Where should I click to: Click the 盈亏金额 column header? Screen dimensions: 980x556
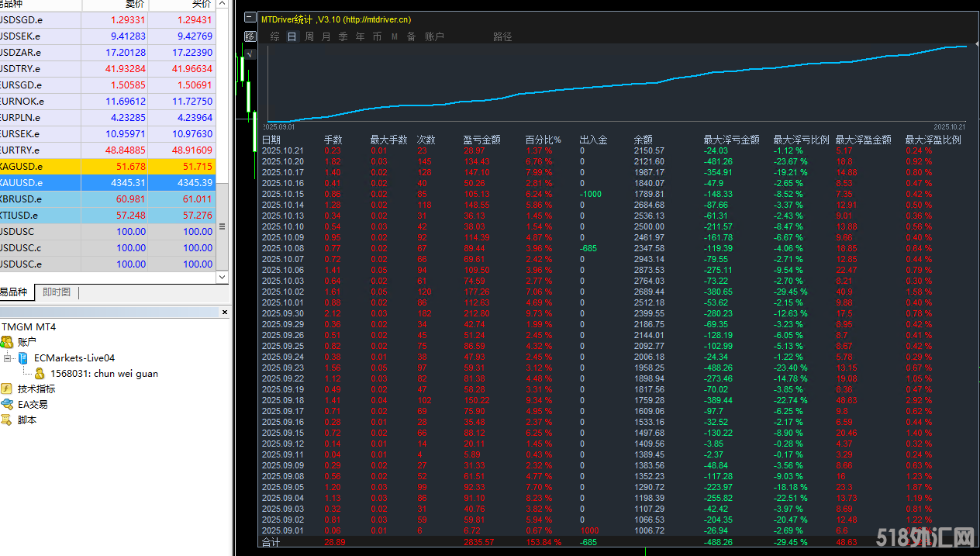[481, 140]
